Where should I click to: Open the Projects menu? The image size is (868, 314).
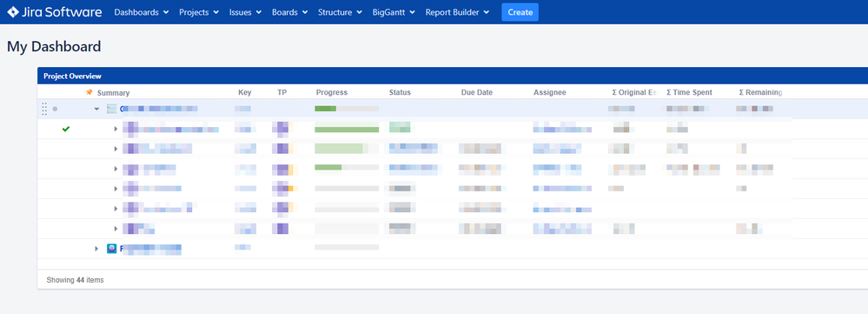point(199,12)
